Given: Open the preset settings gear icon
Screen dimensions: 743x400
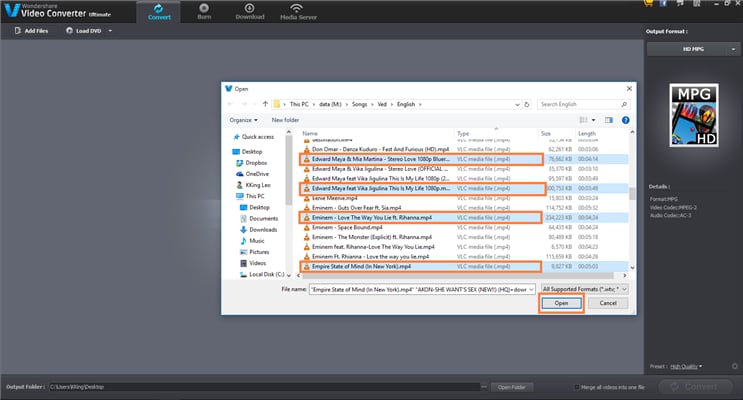Looking at the screenshot, I should pyautogui.click(x=734, y=366).
